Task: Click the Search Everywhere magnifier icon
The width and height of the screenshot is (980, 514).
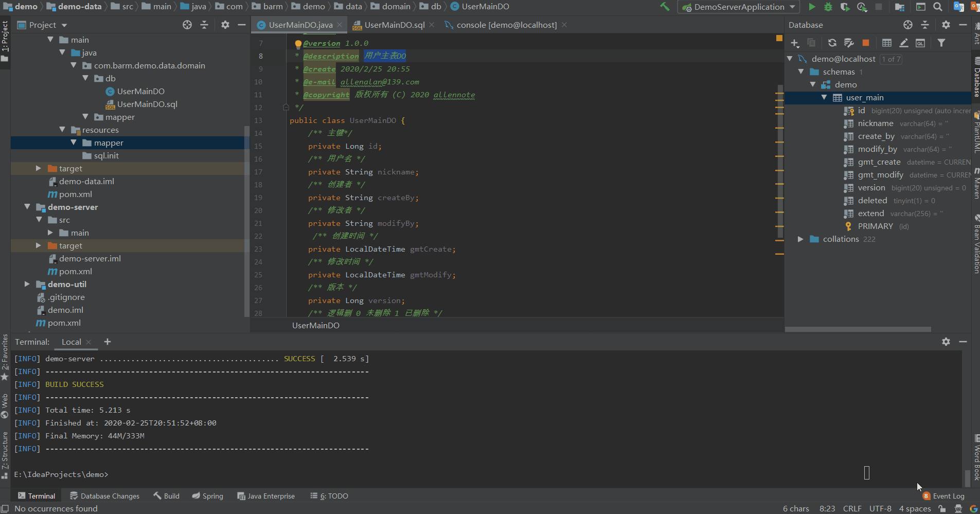Action: (938, 7)
